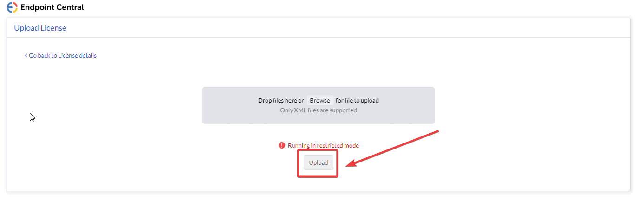Screen dimensions: 644x201
Task: Select the Upload License panel heading
Action: click(40, 28)
